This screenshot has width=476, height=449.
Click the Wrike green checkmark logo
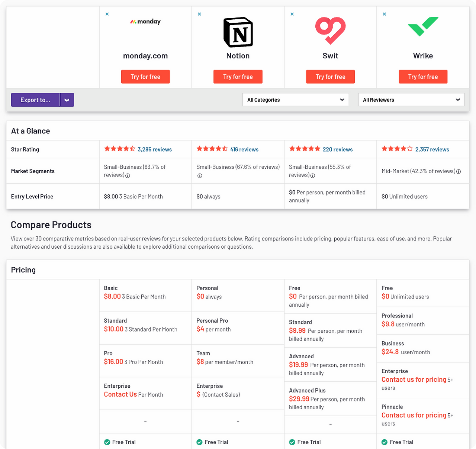(423, 26)
